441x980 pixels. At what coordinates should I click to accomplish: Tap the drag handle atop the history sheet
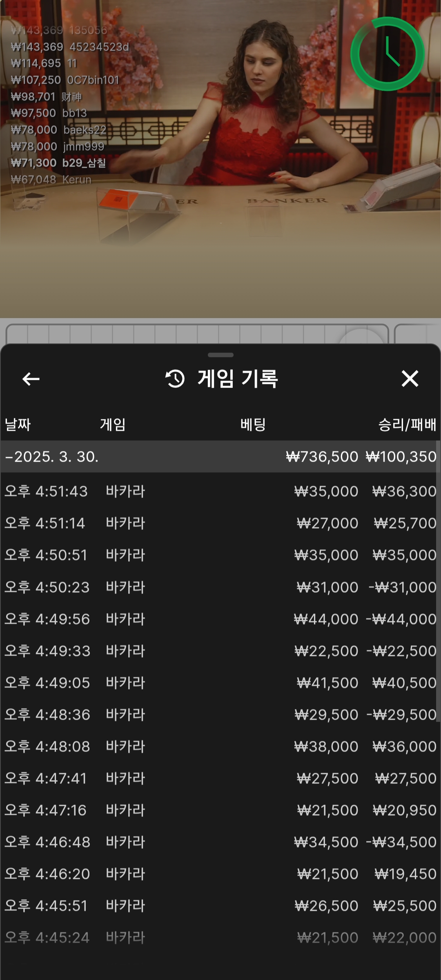(x=220, y=355)
